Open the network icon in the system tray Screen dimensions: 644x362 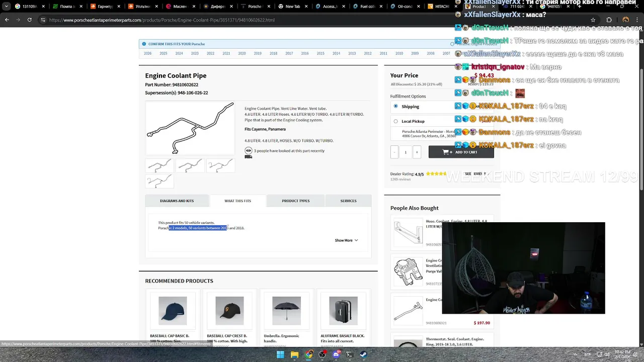(x=600, y=354)
